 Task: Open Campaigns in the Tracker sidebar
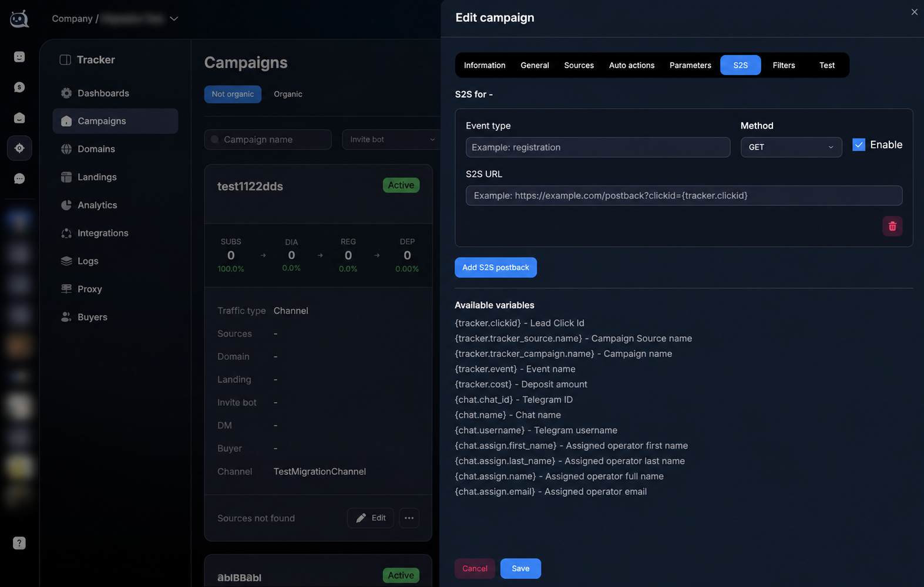pos(115,121)
